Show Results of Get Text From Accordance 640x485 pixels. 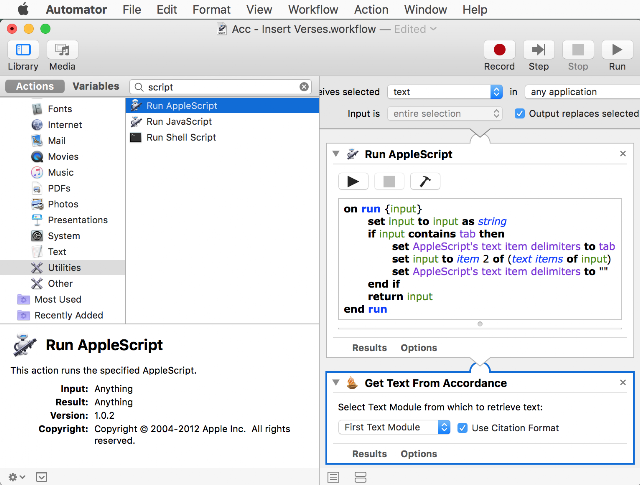coord(369,454)
